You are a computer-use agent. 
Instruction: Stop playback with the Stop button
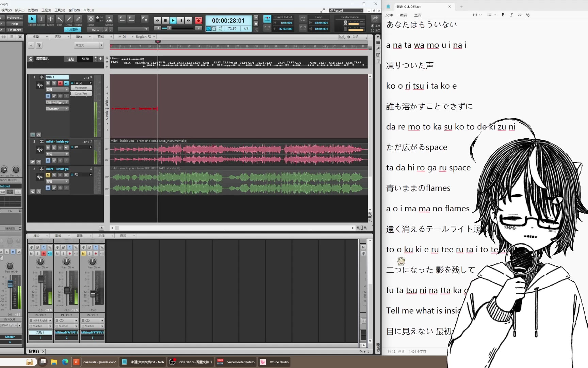pyautogui.click(x=165, y=20)
